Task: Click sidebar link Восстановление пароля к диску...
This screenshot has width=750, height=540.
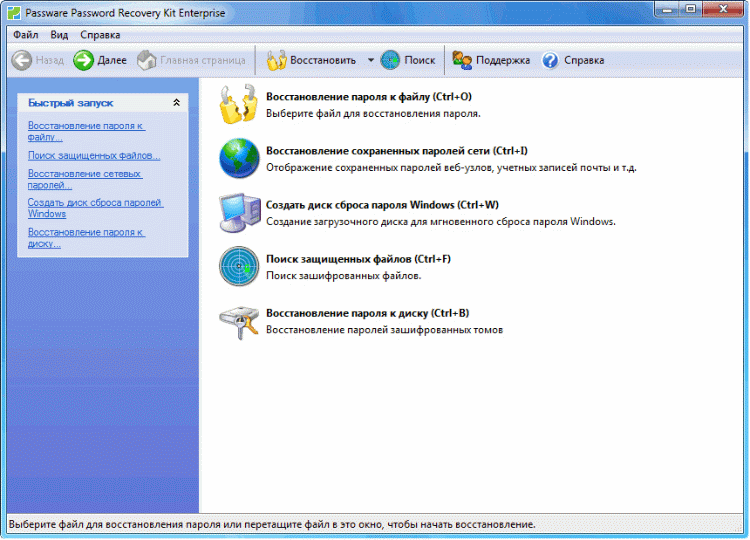Action: pyautogui.click(x=86, y=238)
